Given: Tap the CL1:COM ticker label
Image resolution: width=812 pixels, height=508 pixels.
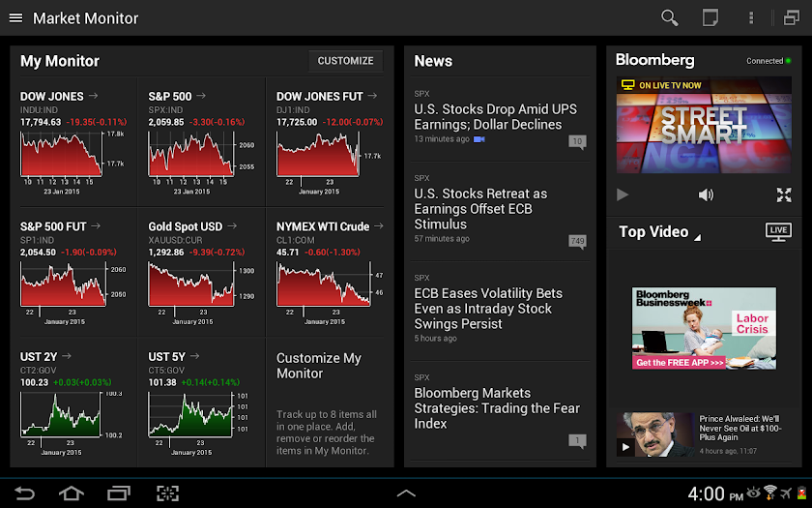Looking at the screenshot, I should (x=295, y=240).
